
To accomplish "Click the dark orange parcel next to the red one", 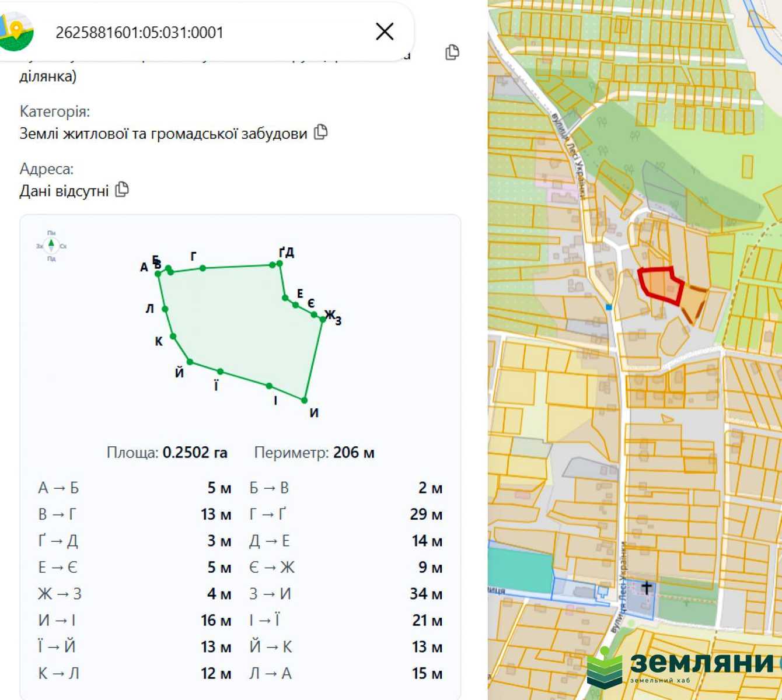I will click(x=694, y=303).
